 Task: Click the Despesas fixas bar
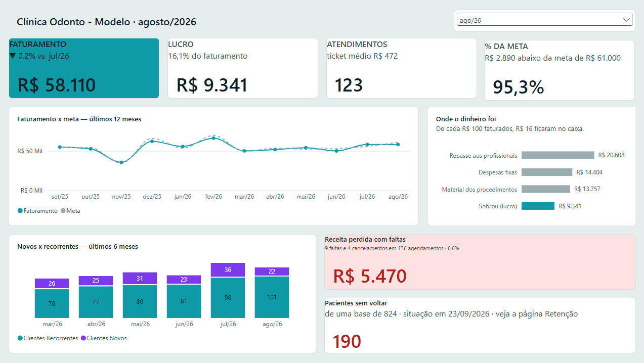547,172
